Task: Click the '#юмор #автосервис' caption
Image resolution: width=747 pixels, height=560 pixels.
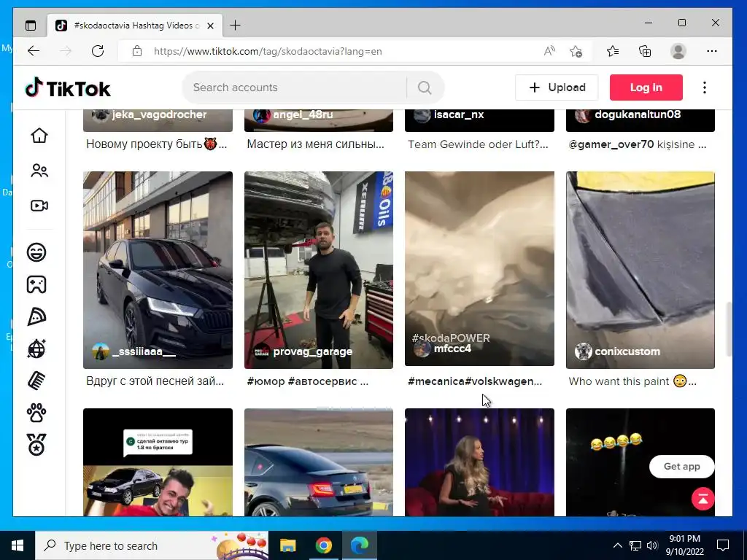Action: click(307, 381)
